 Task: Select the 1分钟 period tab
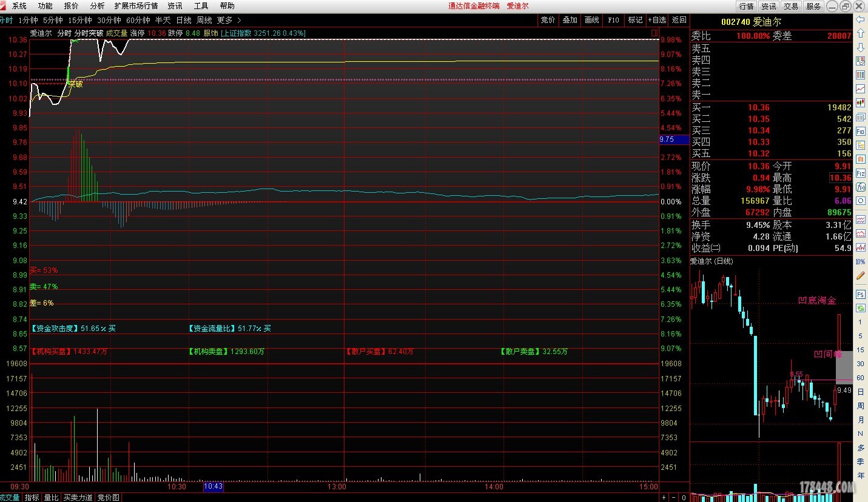(x=28, y=20)
